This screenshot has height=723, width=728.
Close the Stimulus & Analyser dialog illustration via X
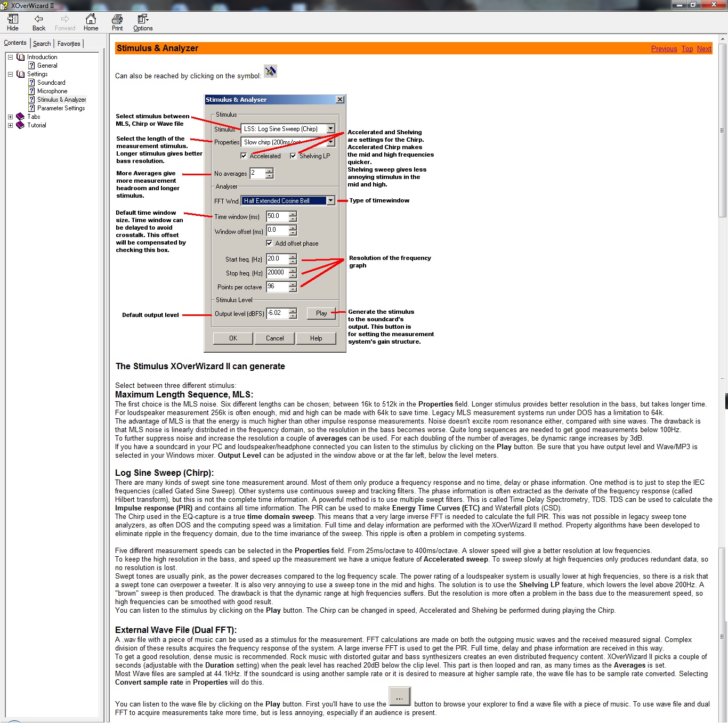[340, 100]
